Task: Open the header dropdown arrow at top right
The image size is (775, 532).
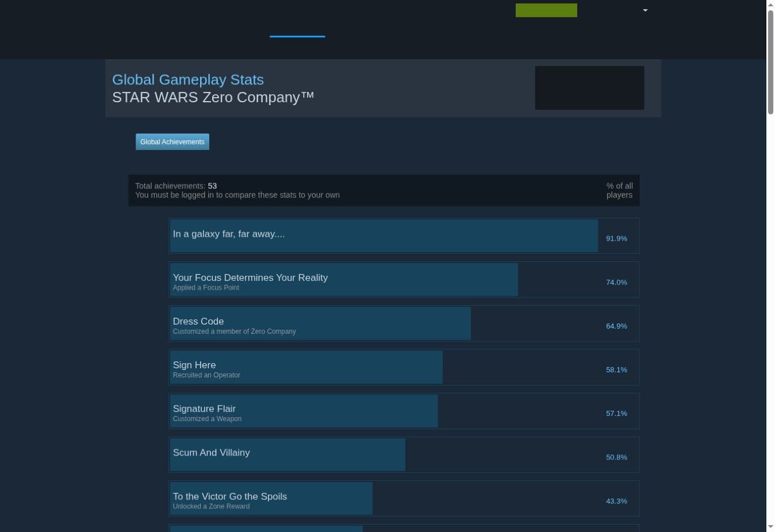Action: (645, 10)
